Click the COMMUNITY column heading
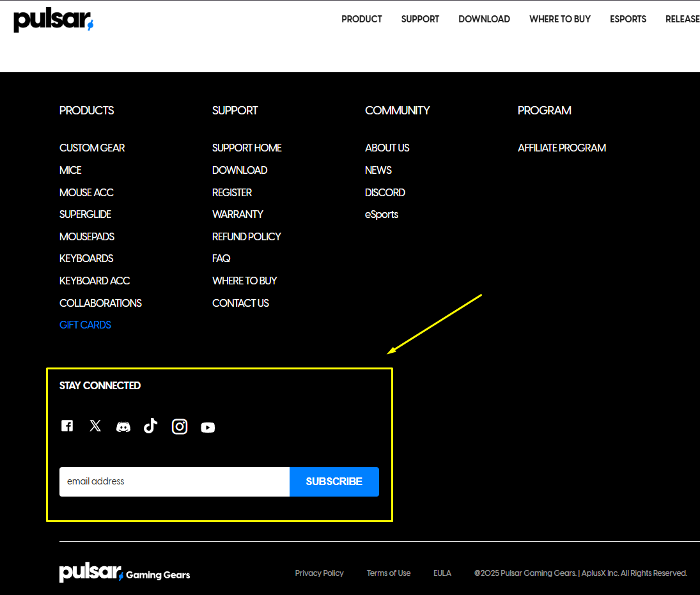Image resolution: width=700 pixels, height=595 pixels. pos(398,111)
